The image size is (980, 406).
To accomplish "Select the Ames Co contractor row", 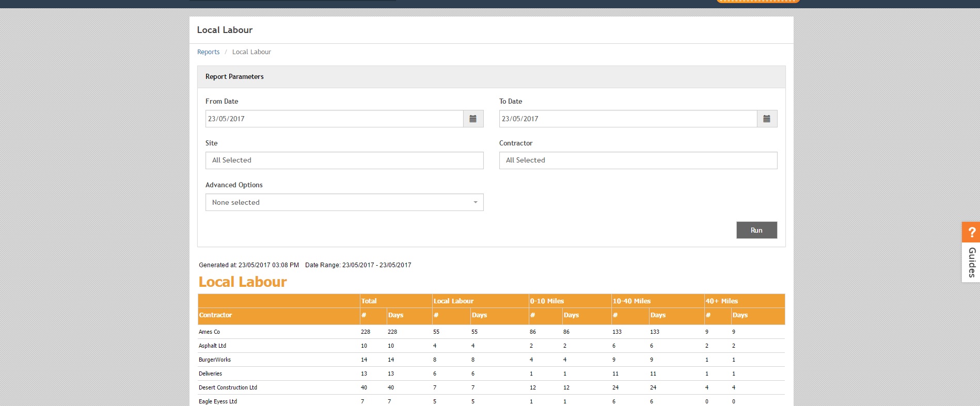I will coord(209,332).
